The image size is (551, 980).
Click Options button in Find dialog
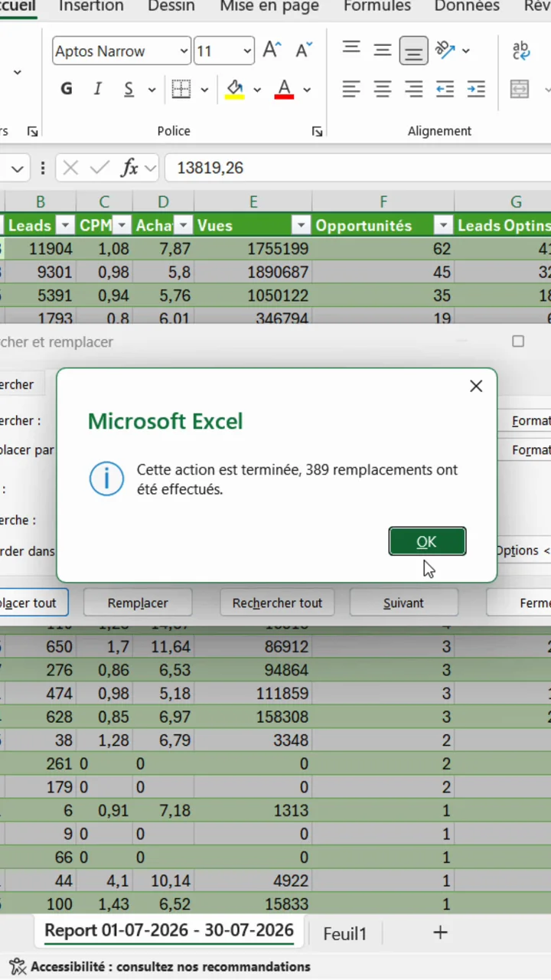tap(523, 550)
